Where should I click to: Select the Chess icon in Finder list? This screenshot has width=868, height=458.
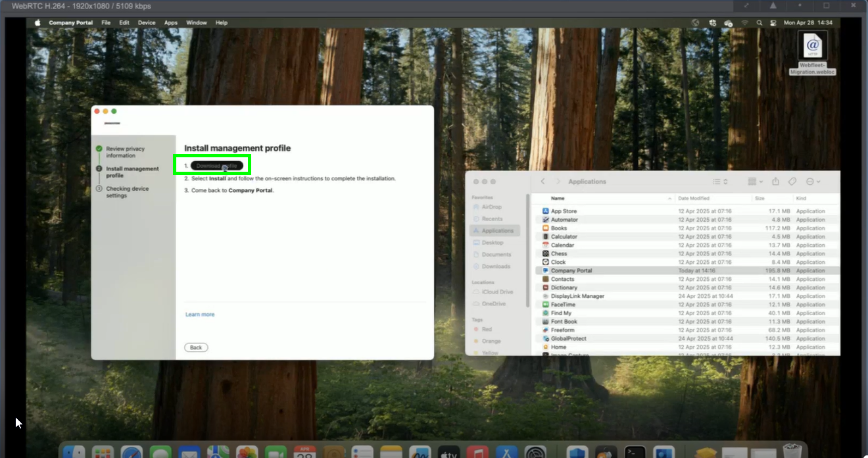click(545, 254)
